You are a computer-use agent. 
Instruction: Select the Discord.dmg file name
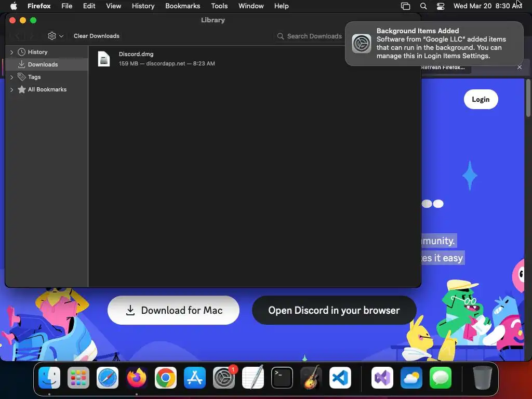[136, 54]
